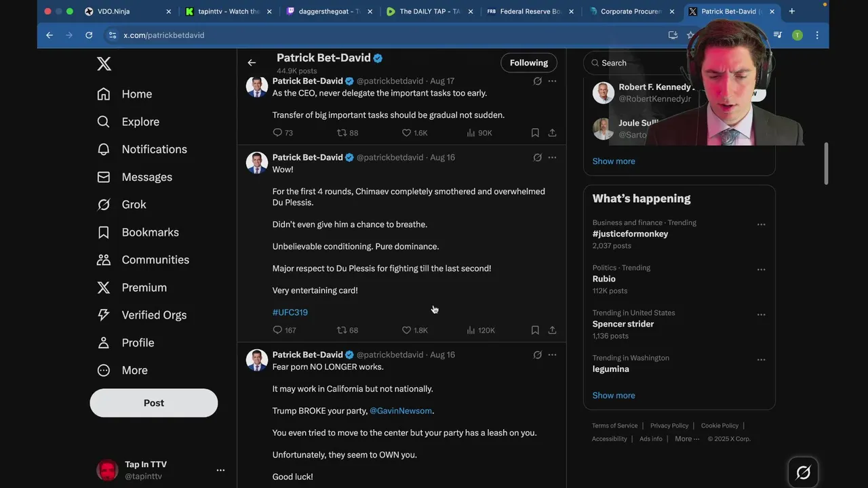
Task: Click the avatar on the Fear porn post
Action: coord(256,360)
